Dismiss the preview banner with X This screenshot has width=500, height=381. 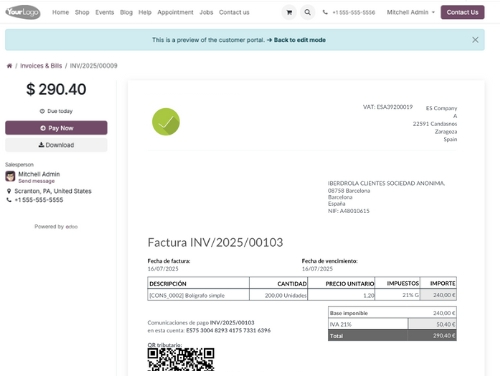475,40
